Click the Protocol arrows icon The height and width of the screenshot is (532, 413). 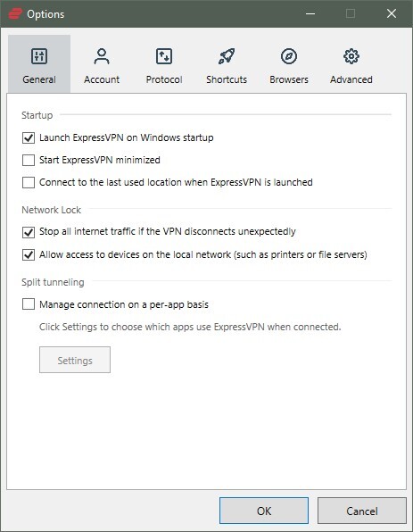(x=164, y=56)
